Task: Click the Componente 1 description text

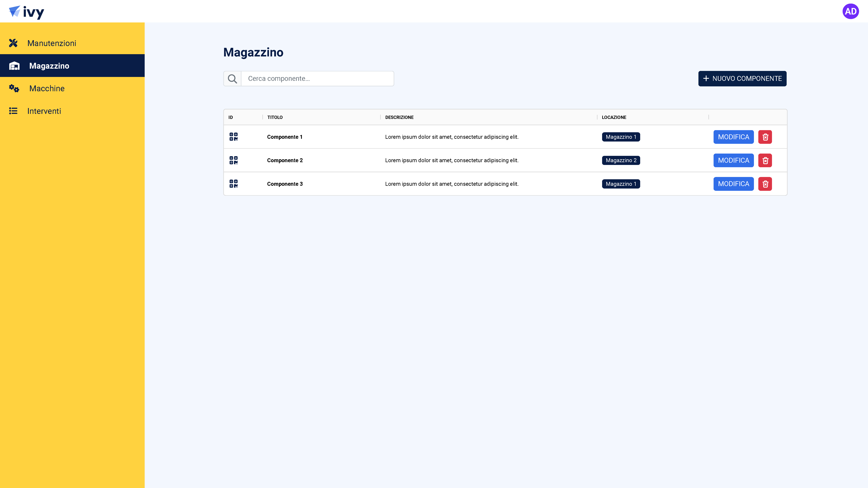Action: coord(452,137)
